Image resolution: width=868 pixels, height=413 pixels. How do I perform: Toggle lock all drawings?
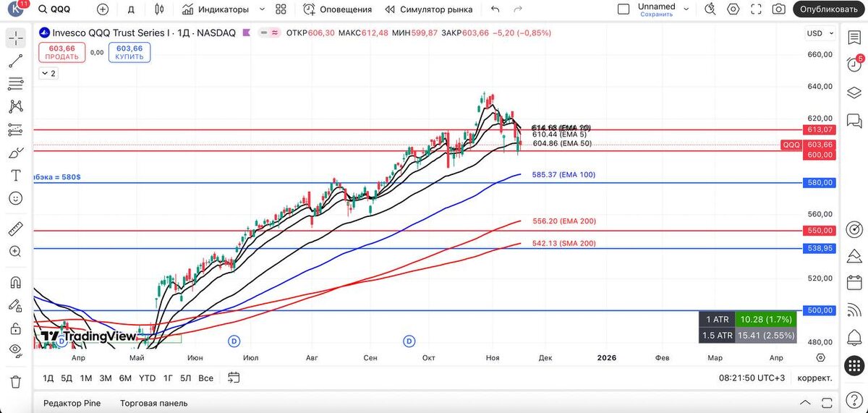click(15, 328)
